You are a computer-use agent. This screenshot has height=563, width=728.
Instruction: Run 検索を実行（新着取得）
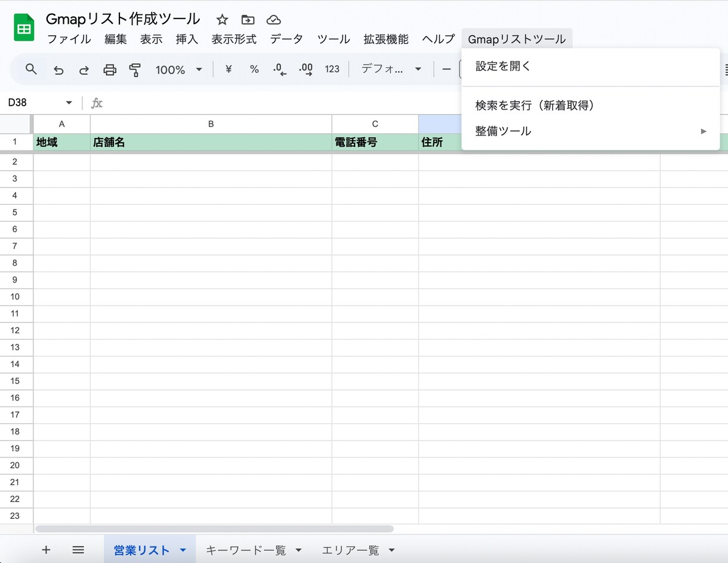click(591, 106)
